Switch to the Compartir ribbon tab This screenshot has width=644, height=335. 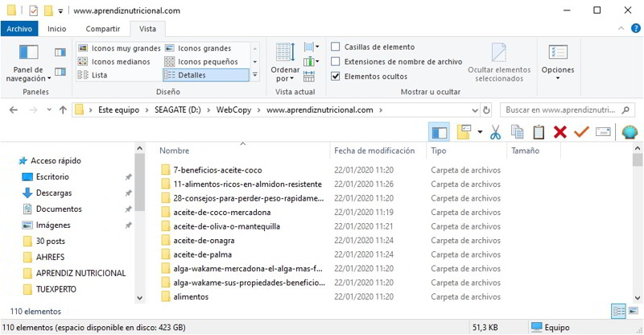[103, 29]
